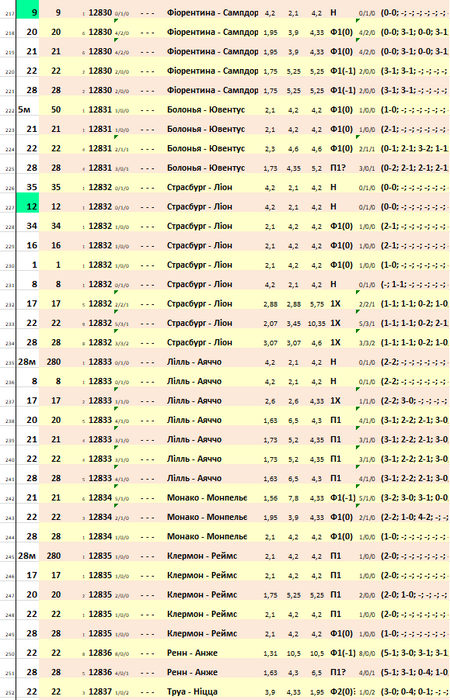Select the Труа - Ніцца match cell

click(x=192, y=692)
